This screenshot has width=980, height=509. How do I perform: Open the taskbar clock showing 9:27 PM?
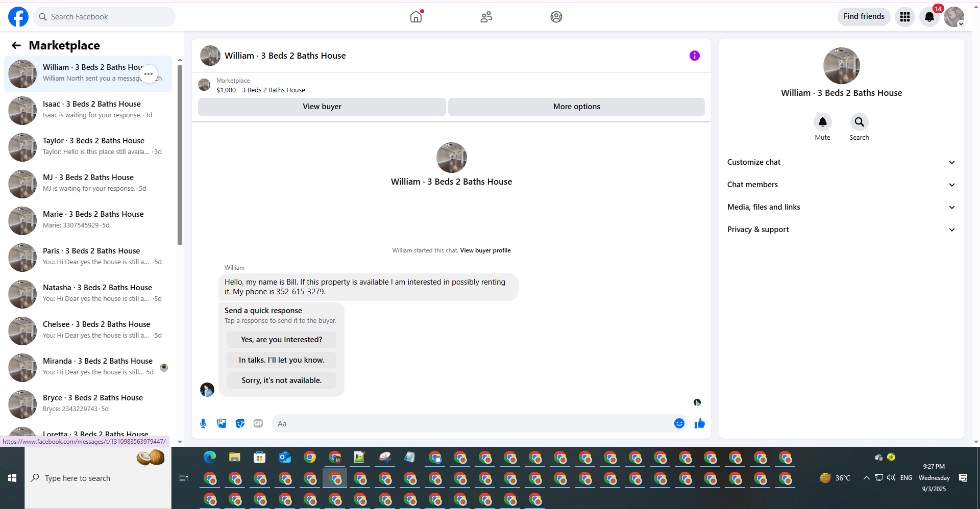pyautogui.click(x=934, y=478)
